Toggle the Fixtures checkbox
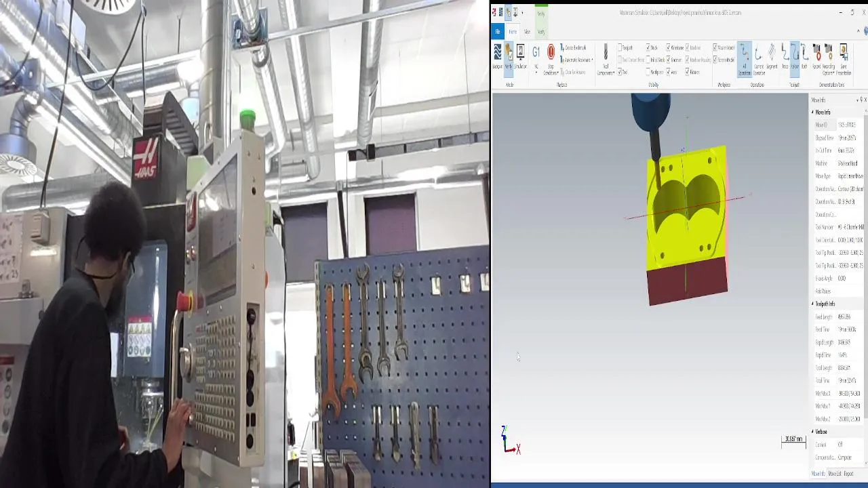Viewport: 868px width, 488px height. (688, 72)
